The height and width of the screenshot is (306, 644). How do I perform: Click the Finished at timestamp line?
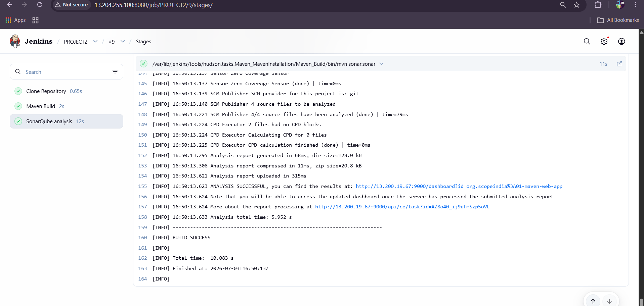coord(210,268)
